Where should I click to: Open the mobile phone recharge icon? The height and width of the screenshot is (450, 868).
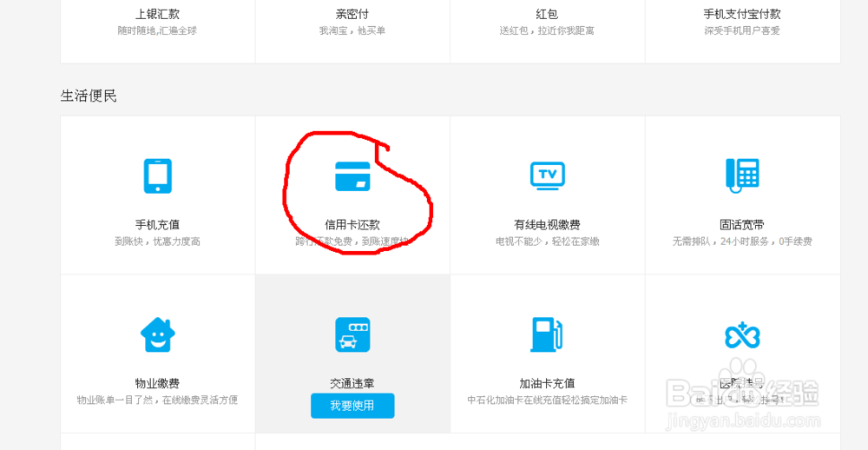(158, 176)
